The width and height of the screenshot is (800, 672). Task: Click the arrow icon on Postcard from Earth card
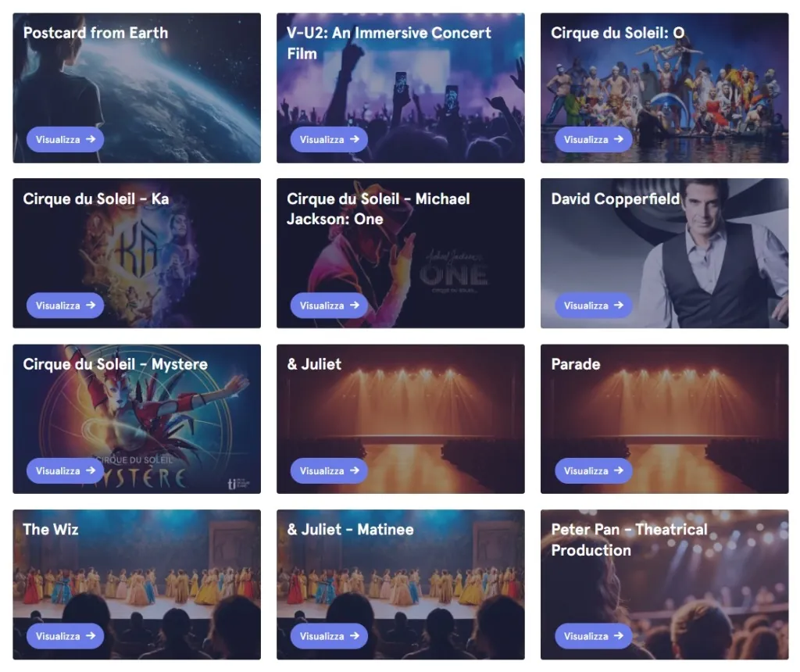pyautogui.click(x=91, y=139)
